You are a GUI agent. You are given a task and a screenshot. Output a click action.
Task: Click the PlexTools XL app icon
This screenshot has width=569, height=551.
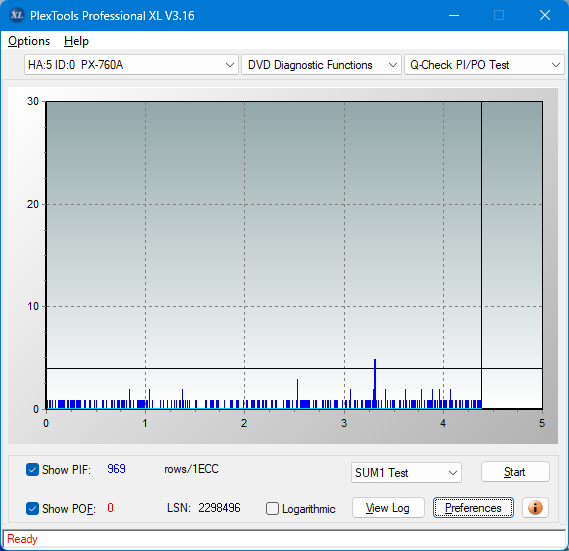click(x=16, y=15)
